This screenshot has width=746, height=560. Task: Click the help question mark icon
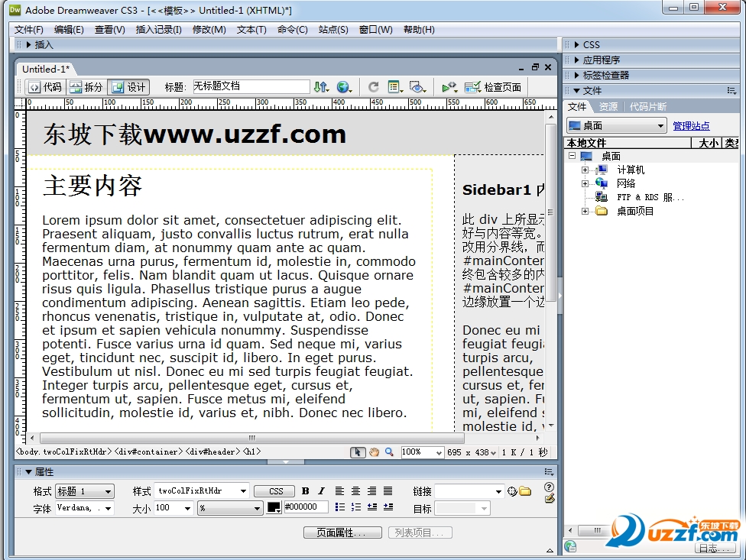pos(549,487)
